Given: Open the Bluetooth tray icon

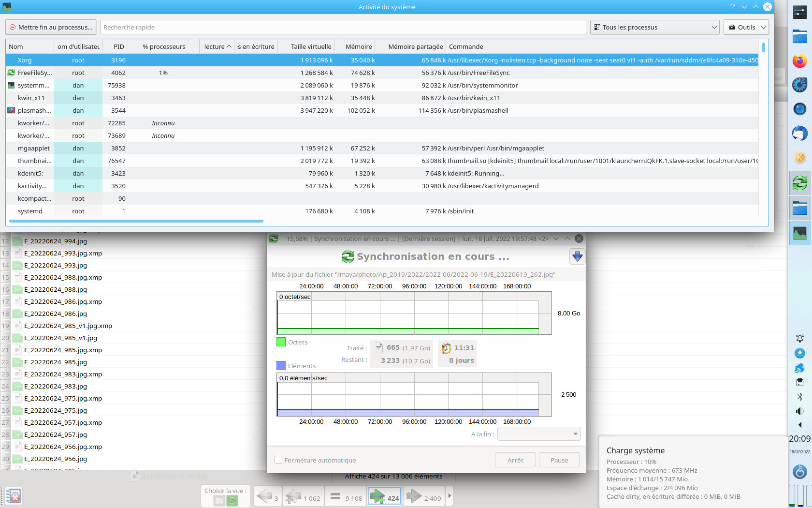Looking at the screenshot, I should (799, 397).
